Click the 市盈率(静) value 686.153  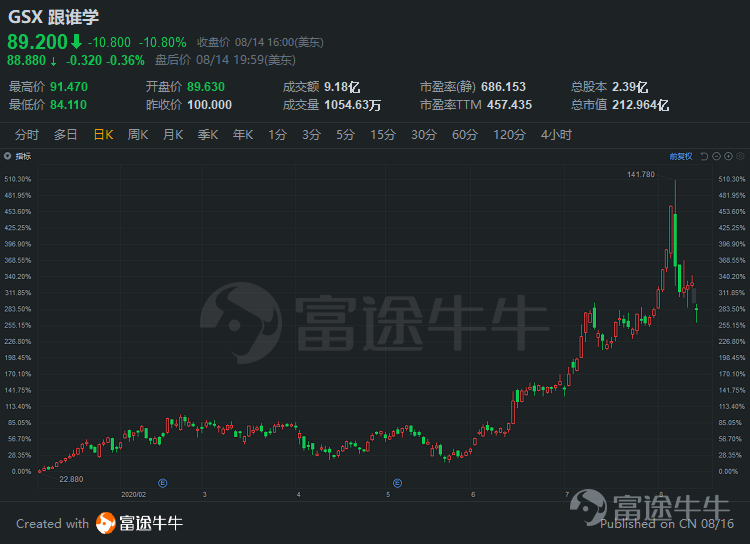(x=503, y=87)
